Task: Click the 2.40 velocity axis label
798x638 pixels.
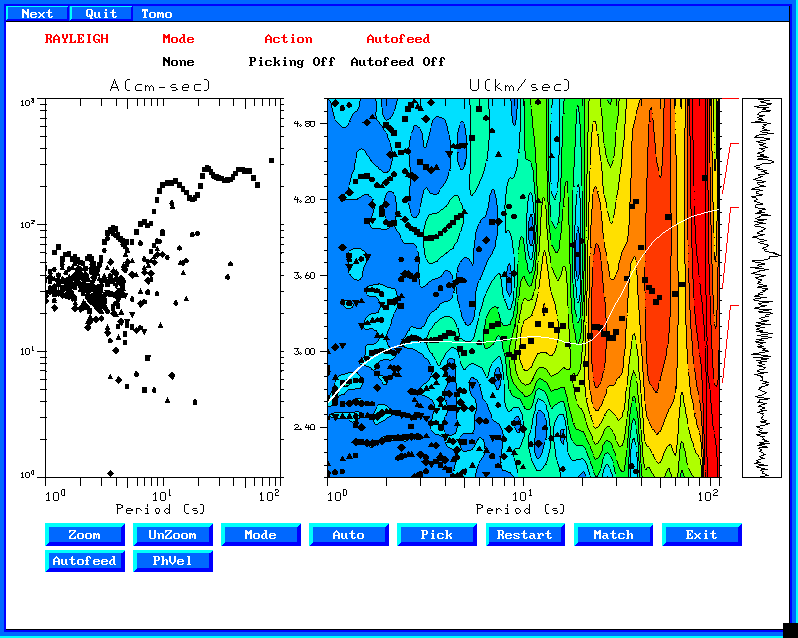Action: click(x=304, y=427)
